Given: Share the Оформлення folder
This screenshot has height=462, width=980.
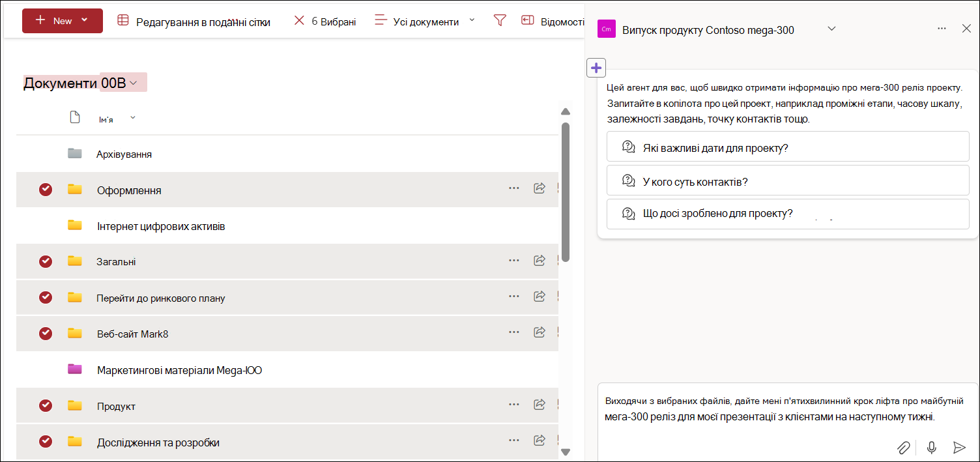Looking at the screenshot, I should click(540, 188).
